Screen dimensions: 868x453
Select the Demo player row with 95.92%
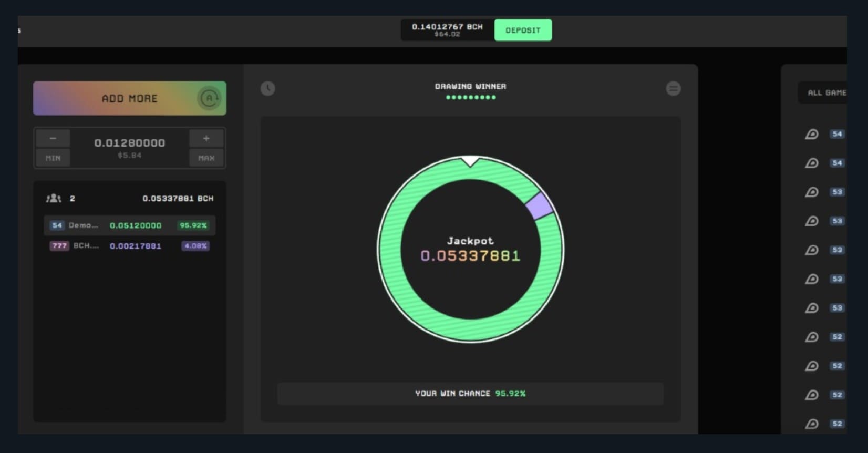[x=129, y=225]
